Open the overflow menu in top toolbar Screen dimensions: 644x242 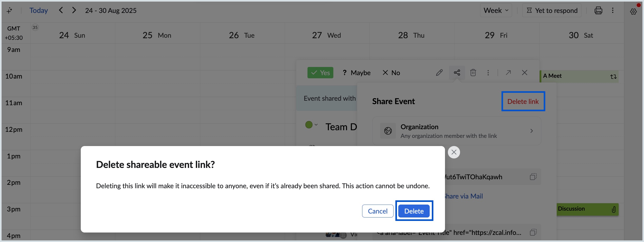613,10
